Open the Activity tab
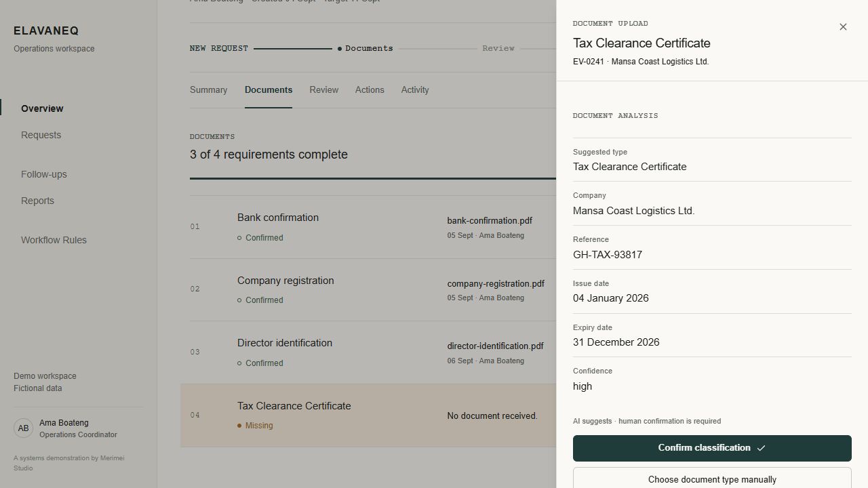Image resolution: width=868 pixels, height=488 pixels. [x=415, y=90]
